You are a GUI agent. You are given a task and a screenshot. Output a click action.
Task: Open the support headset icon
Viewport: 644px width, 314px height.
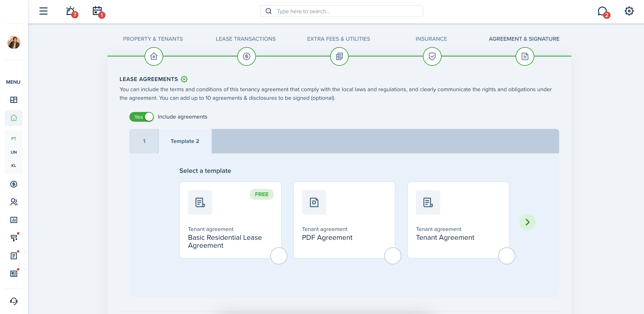click(14, 301)
